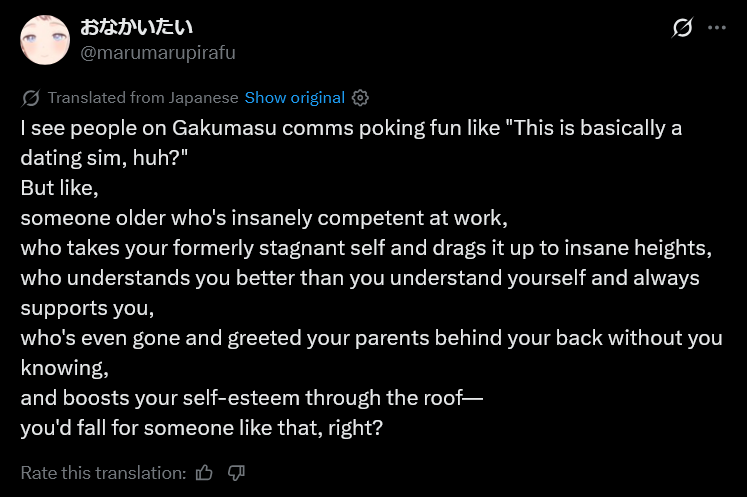The width and height of the screenshot is (747, 497).
Task: Click the Rate this translation label
Action: point(103,473)
